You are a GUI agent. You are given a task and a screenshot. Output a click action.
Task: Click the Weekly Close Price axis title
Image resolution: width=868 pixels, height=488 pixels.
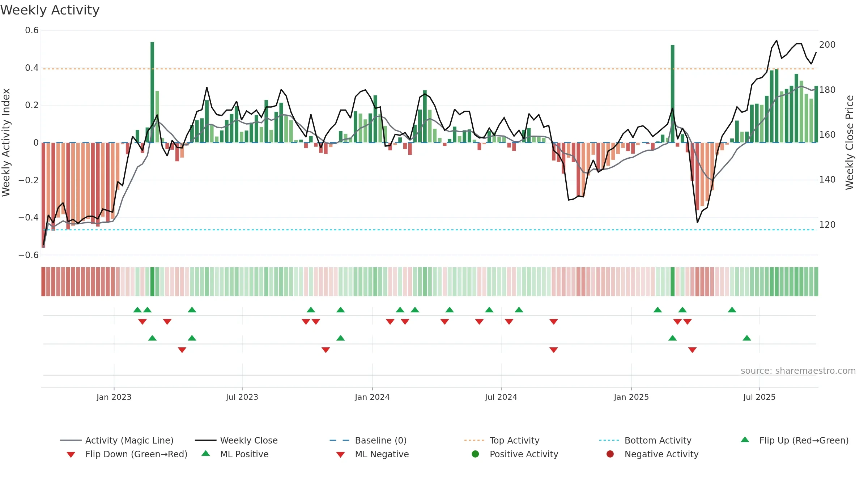[x=850, y=142]
